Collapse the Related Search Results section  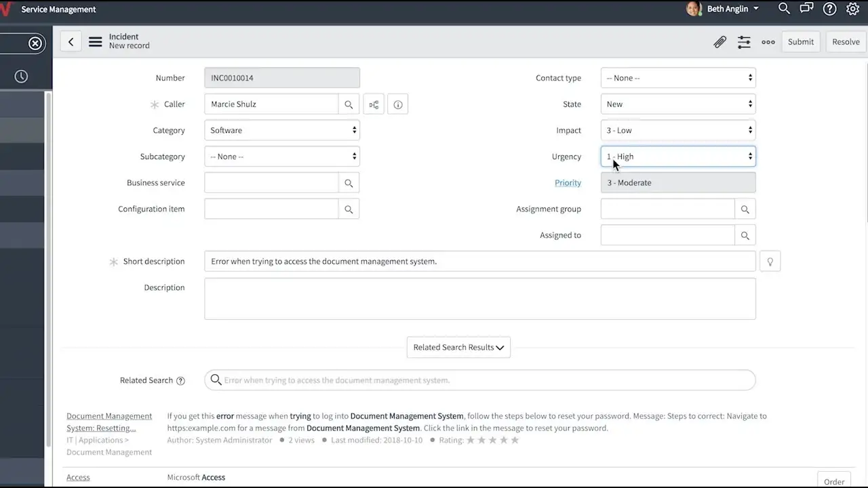[458, 347]
